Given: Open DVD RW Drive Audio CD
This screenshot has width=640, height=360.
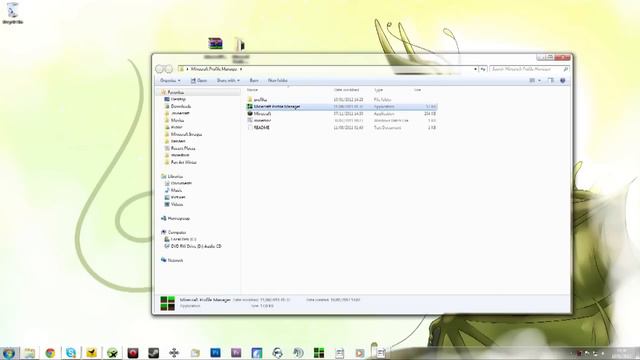Looking at the screenshot, I should [x=196, y=246].
